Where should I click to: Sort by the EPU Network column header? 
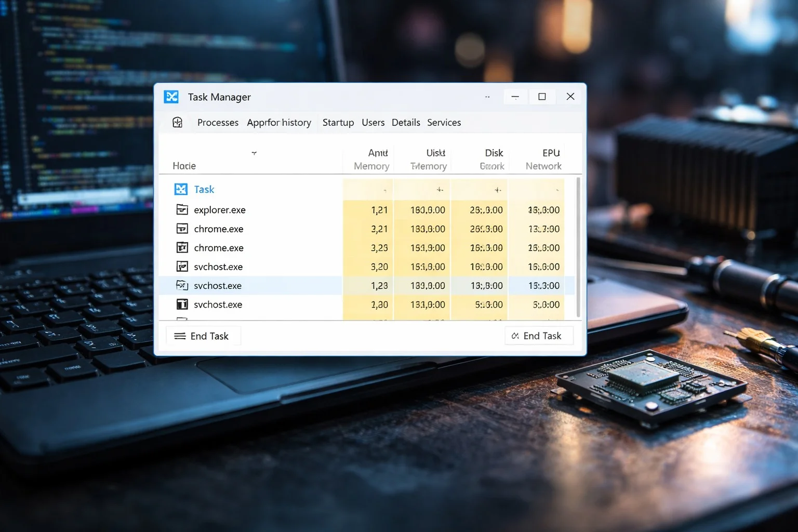click(x=543, y=159)
